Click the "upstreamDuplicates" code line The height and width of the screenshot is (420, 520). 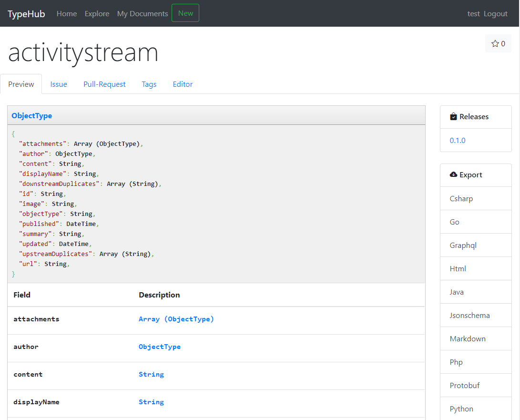tap(86, 254)
